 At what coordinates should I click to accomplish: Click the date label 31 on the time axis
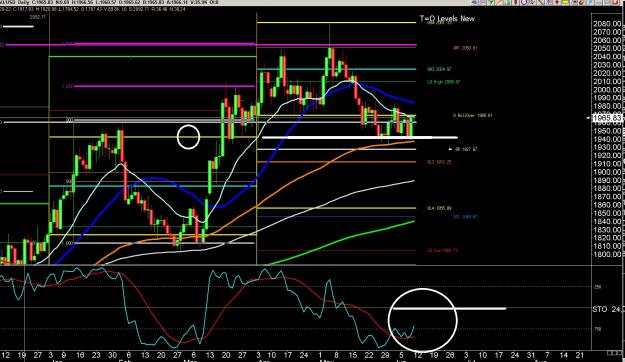coord(531,355)
